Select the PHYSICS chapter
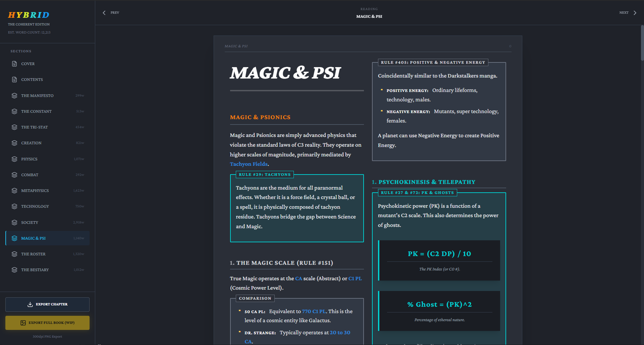Viewport: 644px width, 345px height. point(47,159)
